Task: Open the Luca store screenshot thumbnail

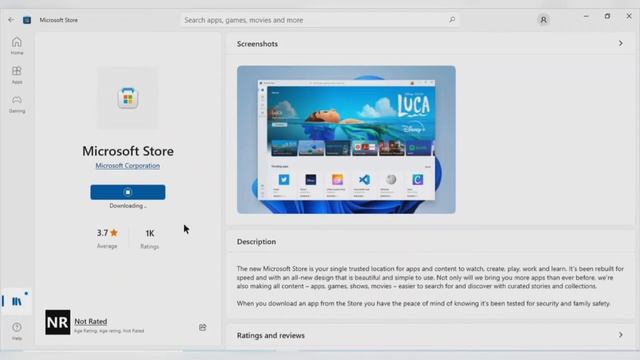Action: coord(346,140)
